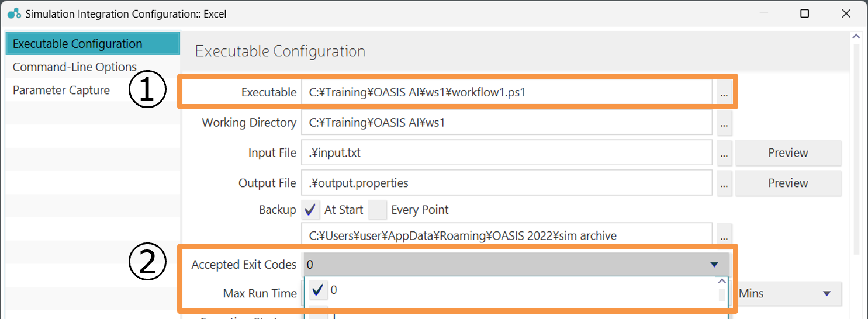This screenshot has width=868, height=319.
Task: Browse for the Working Directory folder
Action: pyautogui.click(x=724, y=123)
